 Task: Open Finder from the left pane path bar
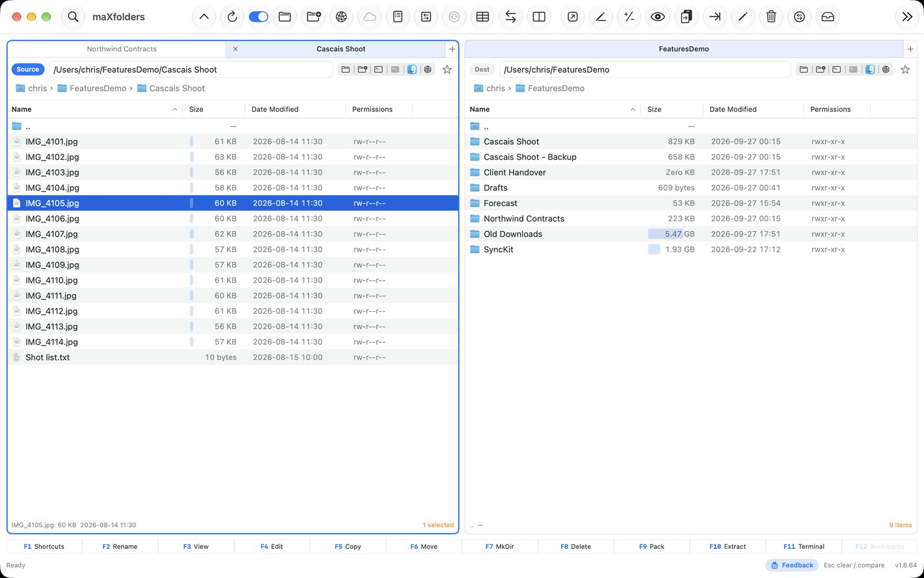point(412,69)
